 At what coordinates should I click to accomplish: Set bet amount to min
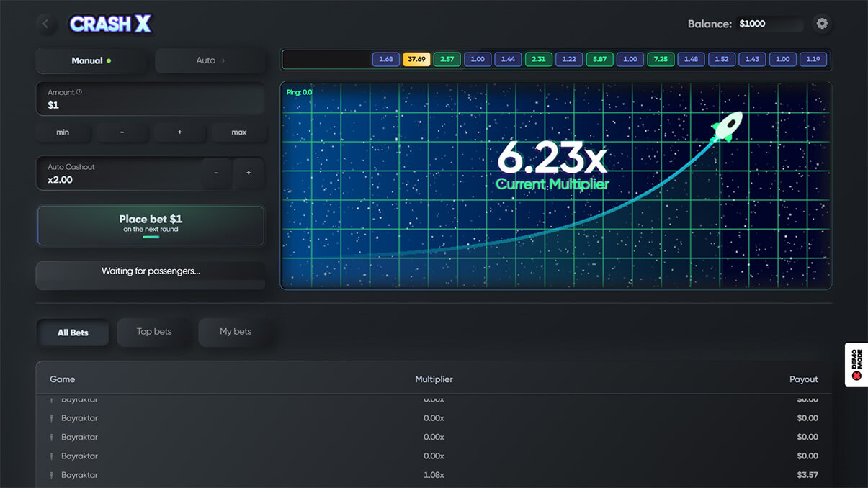(x=63, y=132)
